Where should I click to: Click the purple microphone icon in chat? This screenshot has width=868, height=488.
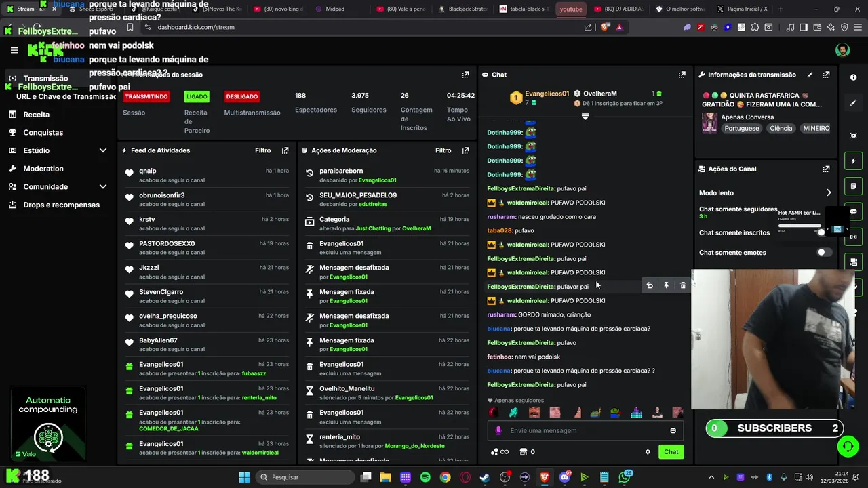(498, 430)
